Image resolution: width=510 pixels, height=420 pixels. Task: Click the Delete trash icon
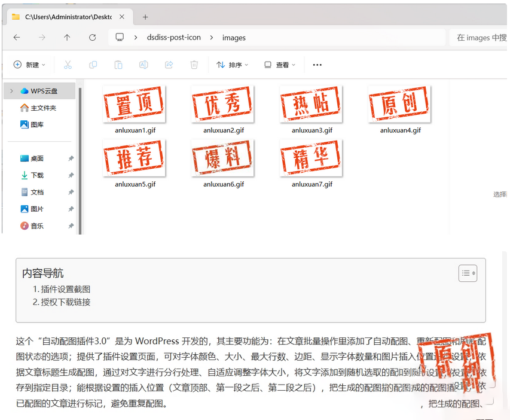194,65
